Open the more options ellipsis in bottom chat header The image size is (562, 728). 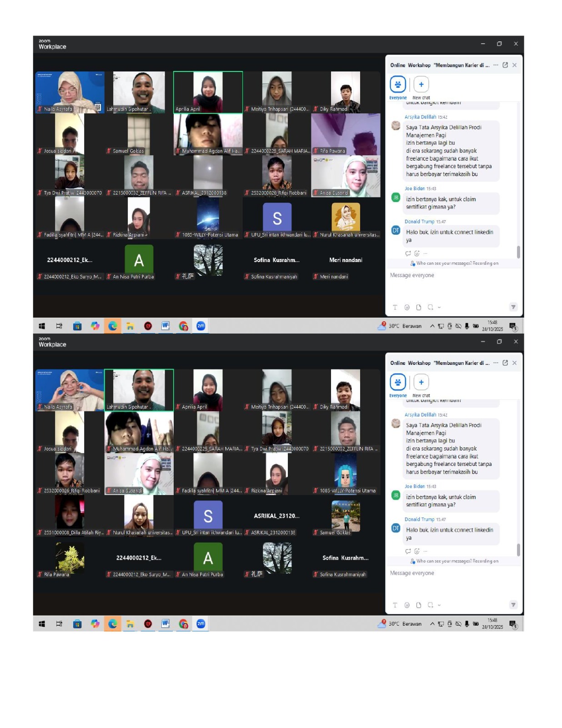496,363
